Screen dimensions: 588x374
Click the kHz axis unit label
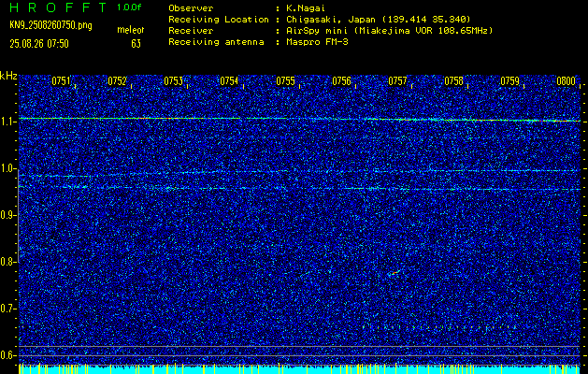pos(8,76)
